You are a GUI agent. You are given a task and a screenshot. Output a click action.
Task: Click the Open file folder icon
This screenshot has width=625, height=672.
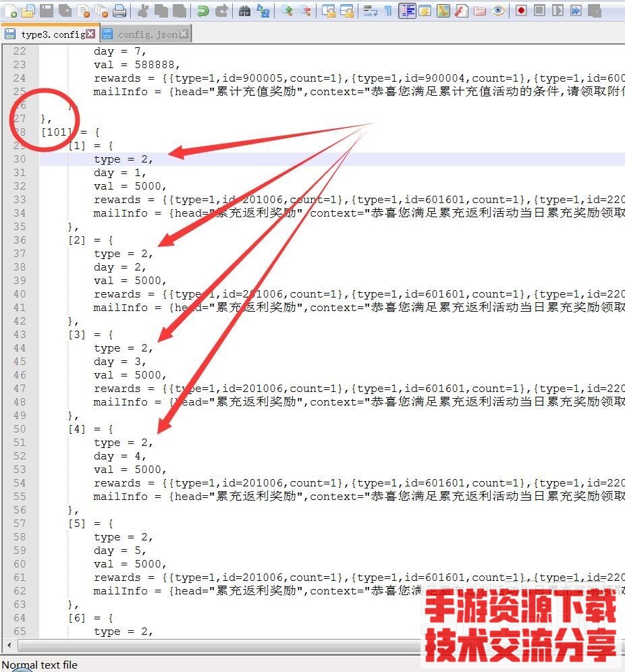(x=28, y=11)
